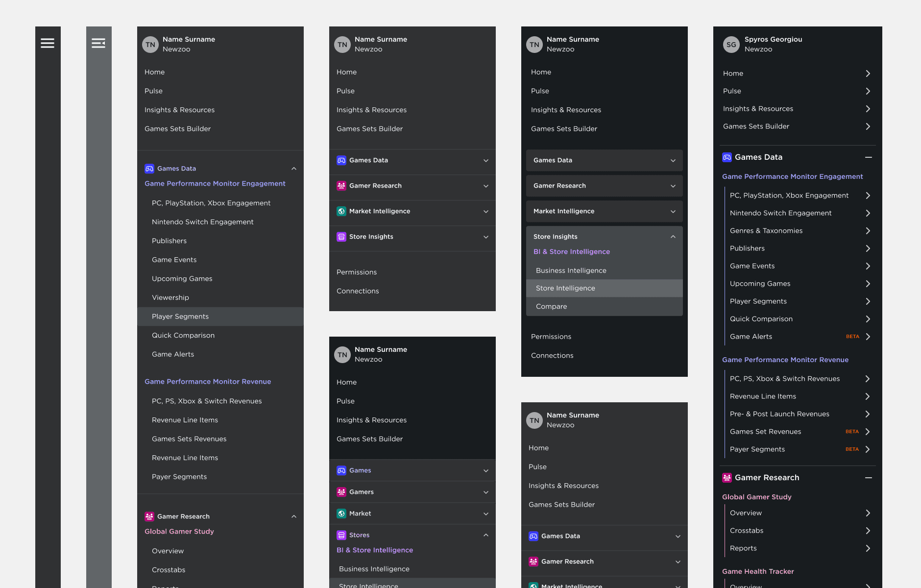Screen dimensions: 921x588
Task: Collapse the Gamer Research section with its minus control
Action: [869, 478]
